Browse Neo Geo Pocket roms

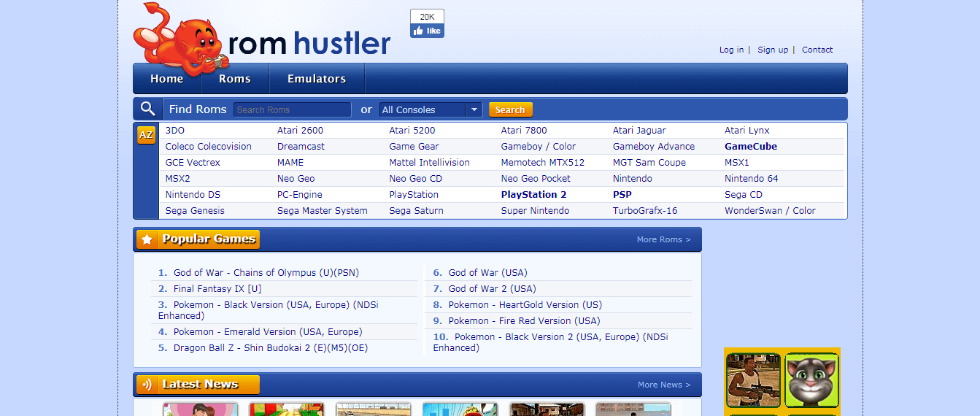coord(536,179)
